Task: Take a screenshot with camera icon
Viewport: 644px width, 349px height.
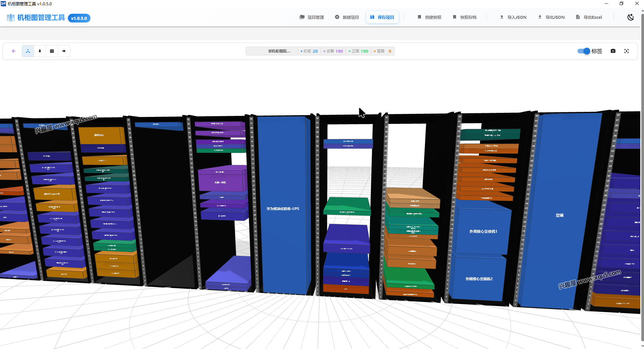Action: pos(613,51)
